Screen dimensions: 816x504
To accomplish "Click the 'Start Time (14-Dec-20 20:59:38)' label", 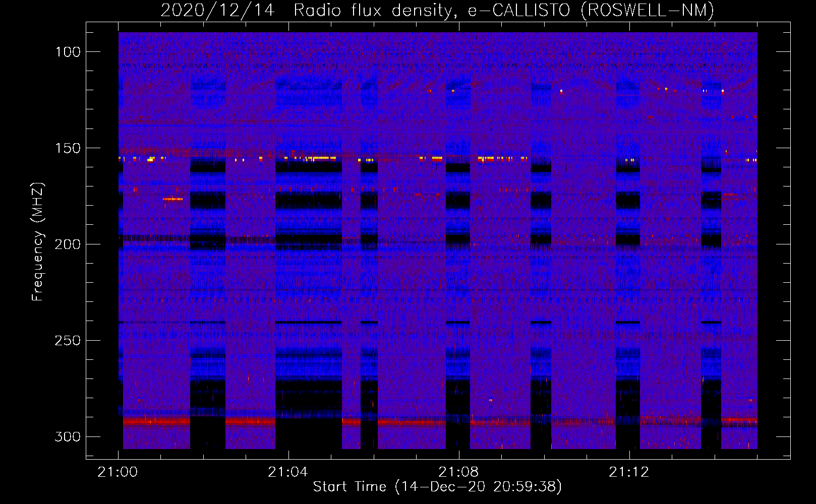I will (437, 487).
